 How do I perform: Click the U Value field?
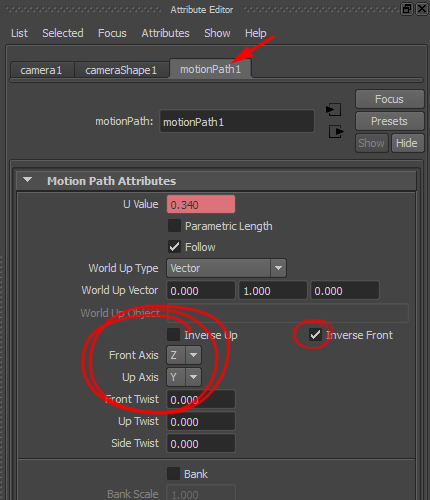tap(201, 204)
